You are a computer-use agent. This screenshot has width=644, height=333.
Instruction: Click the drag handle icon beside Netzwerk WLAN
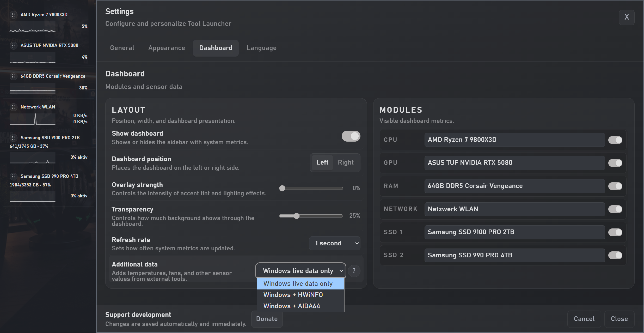point(14,107)
